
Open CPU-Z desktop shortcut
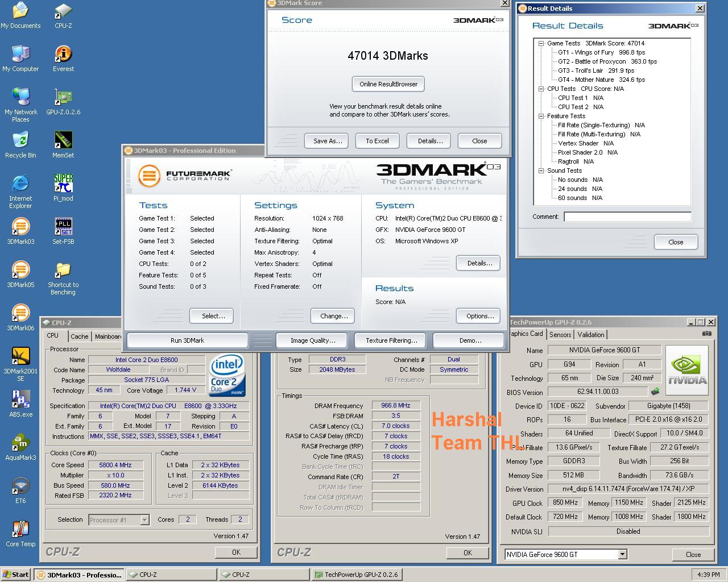pyautogui.click(x=63, y=15)
